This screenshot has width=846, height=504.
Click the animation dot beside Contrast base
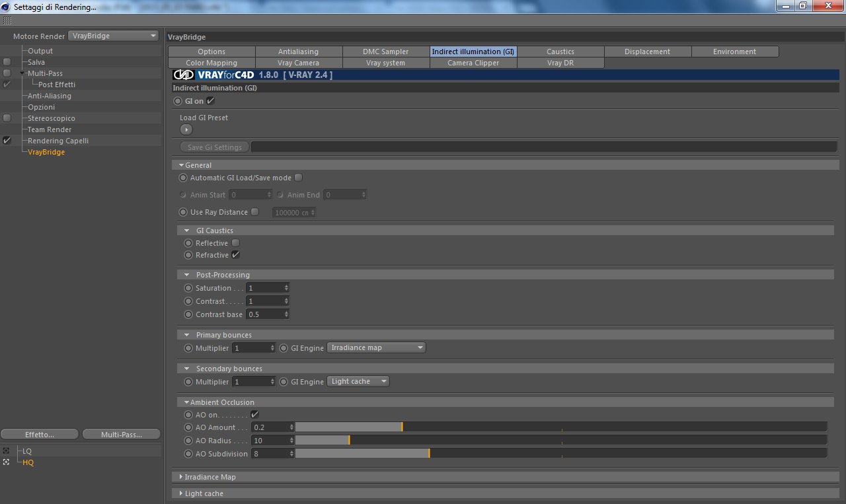188,314
